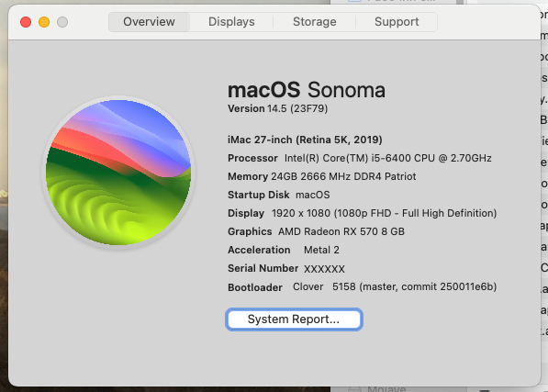Viewport: 548px width, 392px height.
Task: Click the Graphics AMD Radeon RX 570 line
Action: tap(316, 231)
